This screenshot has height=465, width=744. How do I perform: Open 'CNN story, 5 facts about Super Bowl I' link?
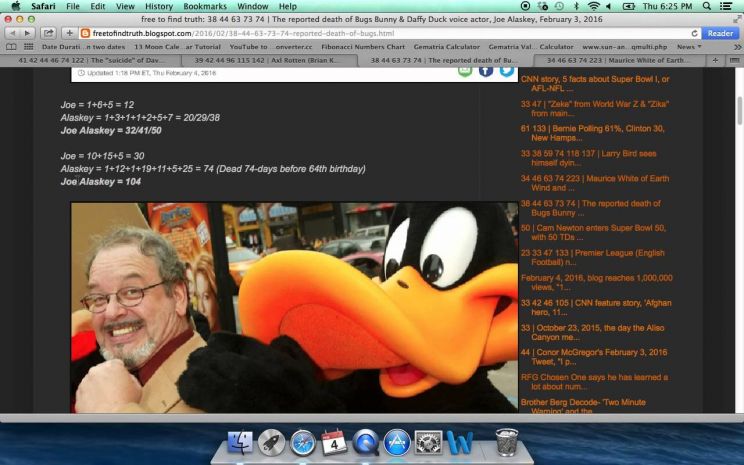click(595, 84)
